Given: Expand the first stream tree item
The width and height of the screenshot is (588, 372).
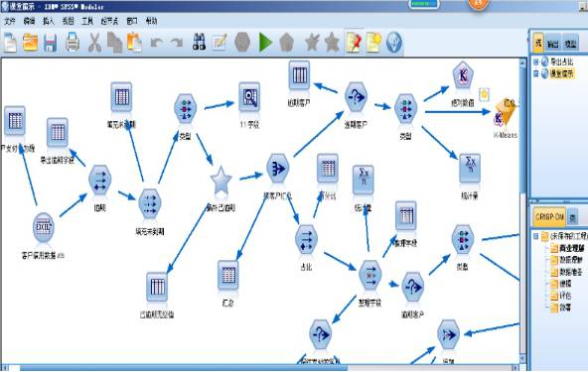Looking at the screenshot, I should click(536, 62).
